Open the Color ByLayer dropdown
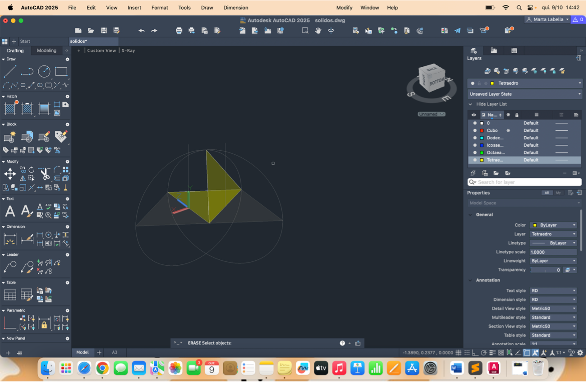The height and width of the screenshot is (383, 588). point(554,225)
